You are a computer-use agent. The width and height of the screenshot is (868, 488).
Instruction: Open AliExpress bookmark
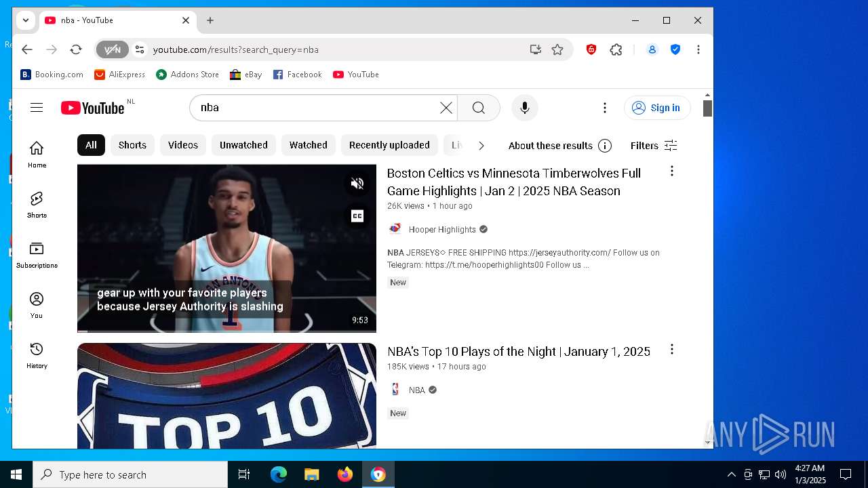(x=120, y=75)
